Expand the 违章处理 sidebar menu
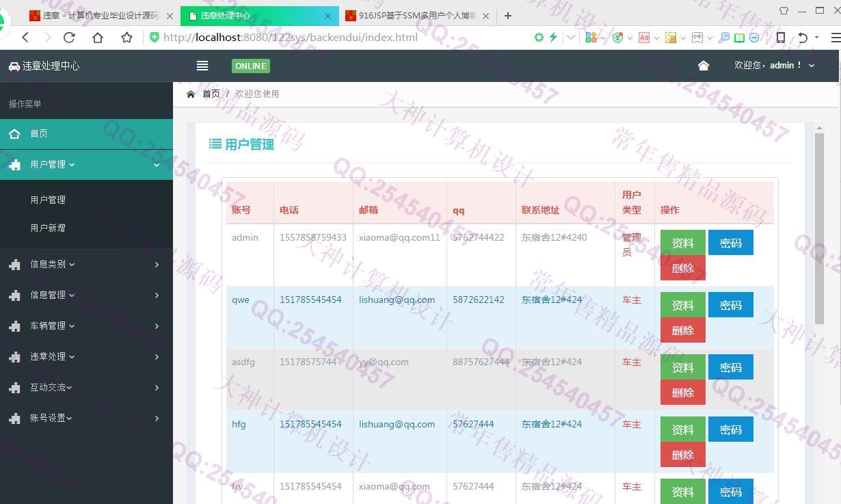The image size is (841, 504). pos(86,356)
